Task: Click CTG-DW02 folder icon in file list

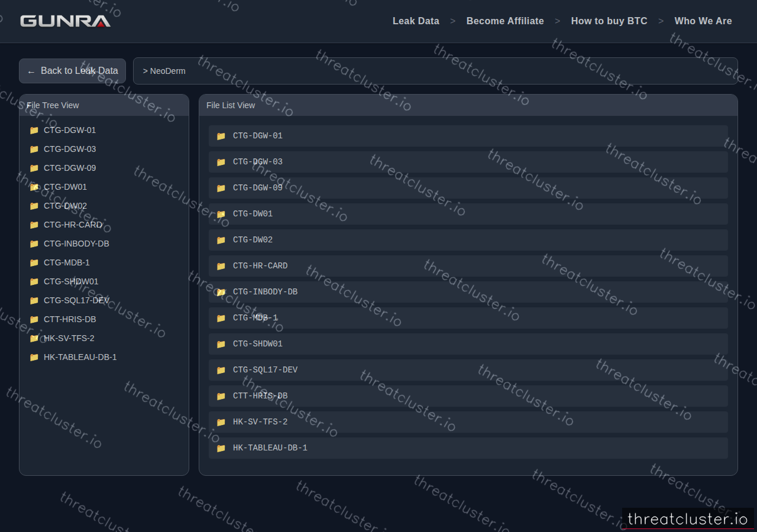Action: [x=221, y=240]
